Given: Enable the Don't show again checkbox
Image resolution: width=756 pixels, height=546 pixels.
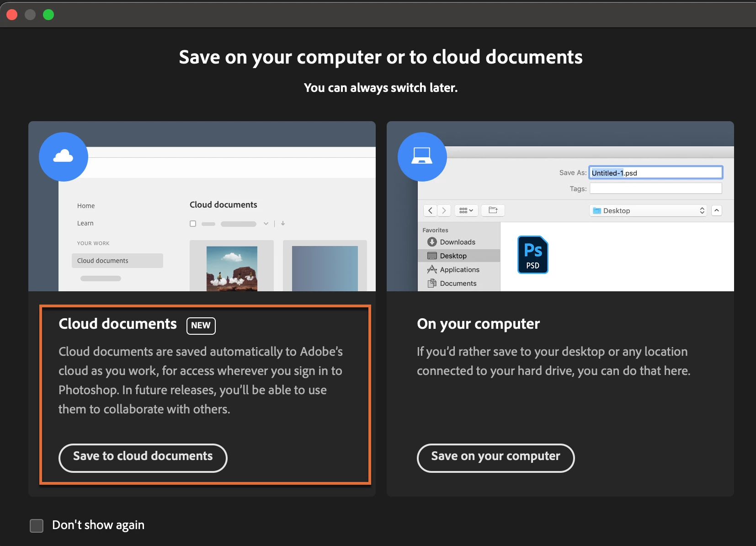Looking at the screenshot, I should (37, 525).
